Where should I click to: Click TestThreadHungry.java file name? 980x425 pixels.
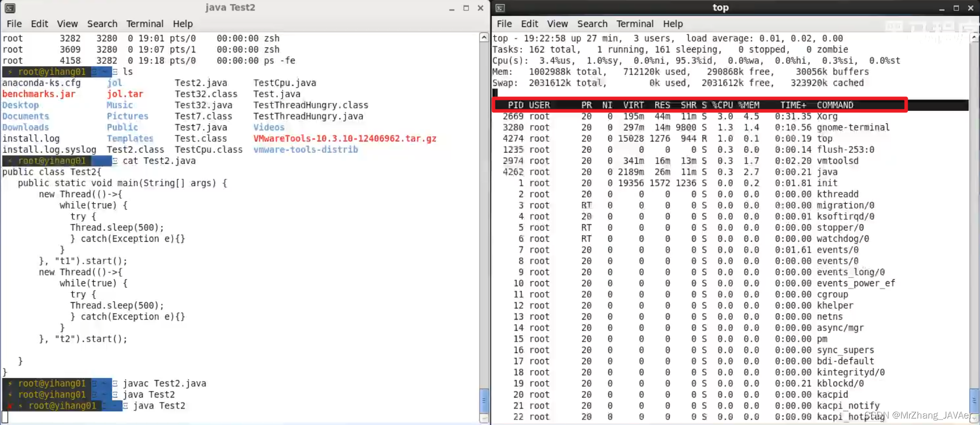click(x=308, y=116)
